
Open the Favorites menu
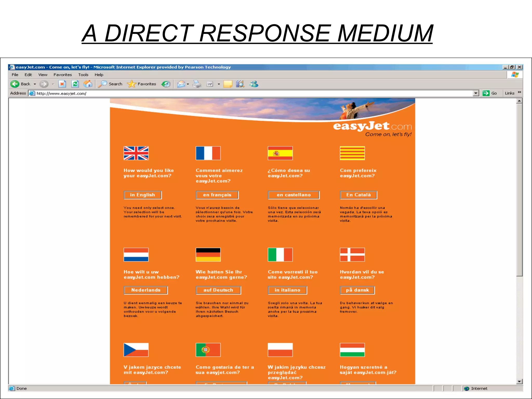point(63,75)
